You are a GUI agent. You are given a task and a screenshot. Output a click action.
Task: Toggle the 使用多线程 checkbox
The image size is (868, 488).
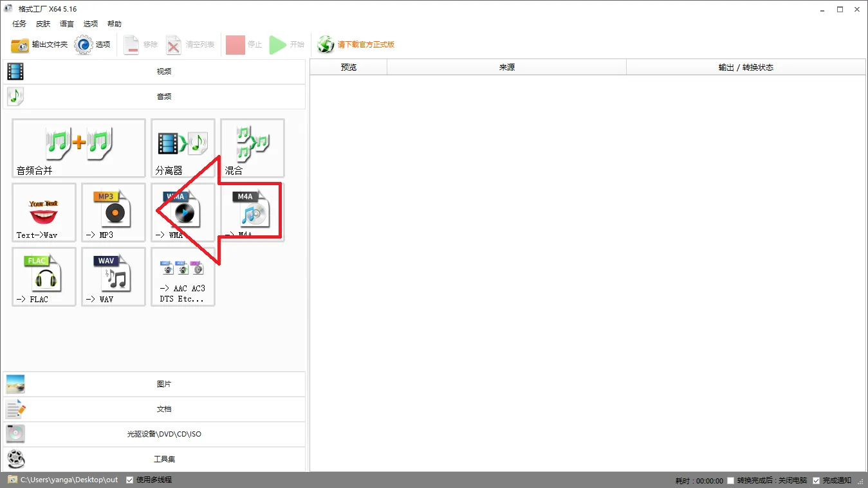[x=130, y=480]
